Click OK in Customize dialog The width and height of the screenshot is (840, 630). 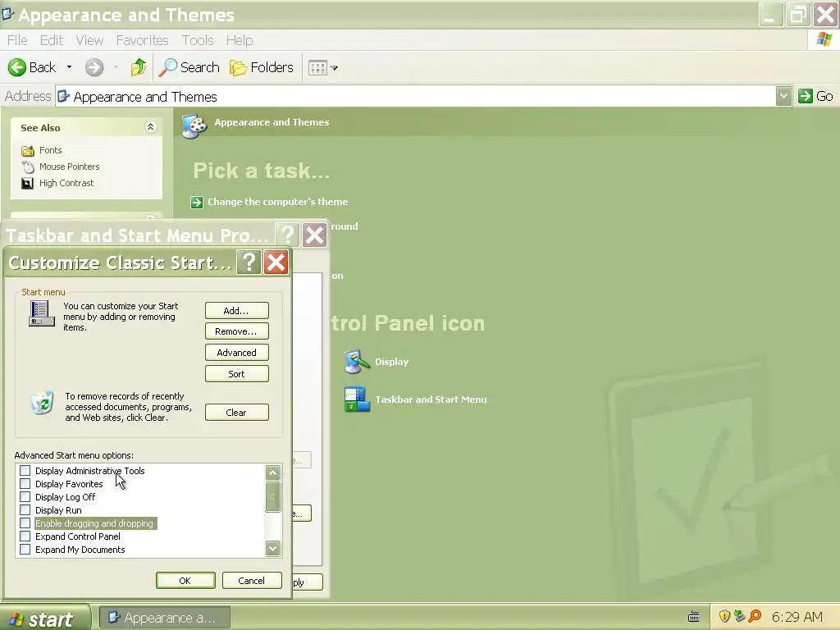(185, 581)
